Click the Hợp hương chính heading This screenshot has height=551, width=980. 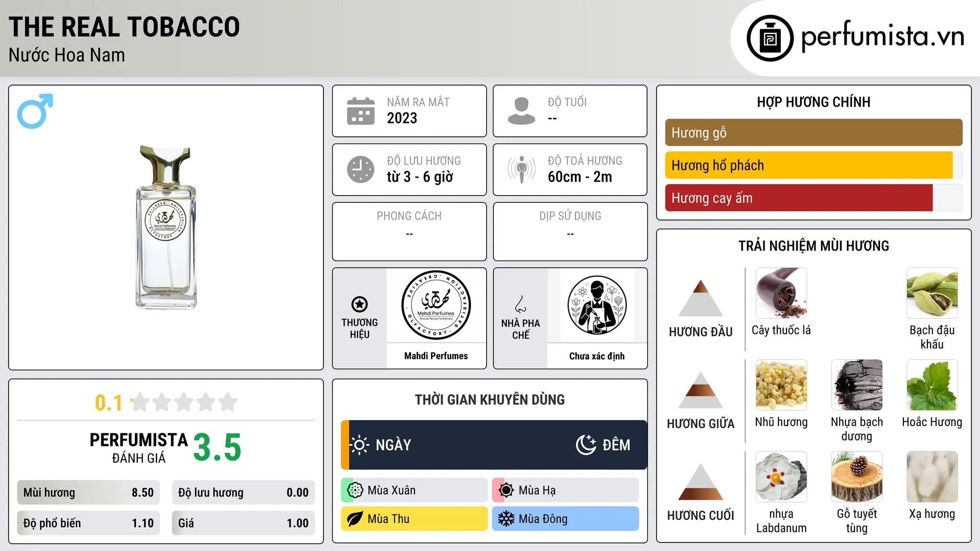(813, 102)
